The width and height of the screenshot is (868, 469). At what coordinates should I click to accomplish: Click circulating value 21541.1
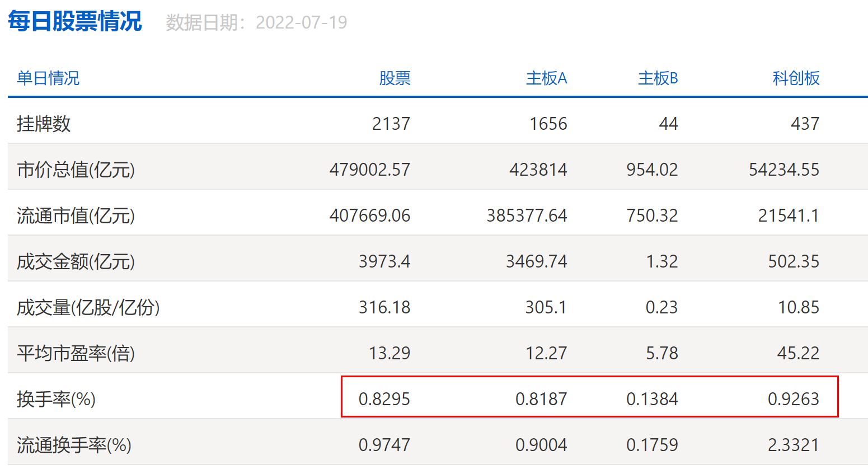789,215
